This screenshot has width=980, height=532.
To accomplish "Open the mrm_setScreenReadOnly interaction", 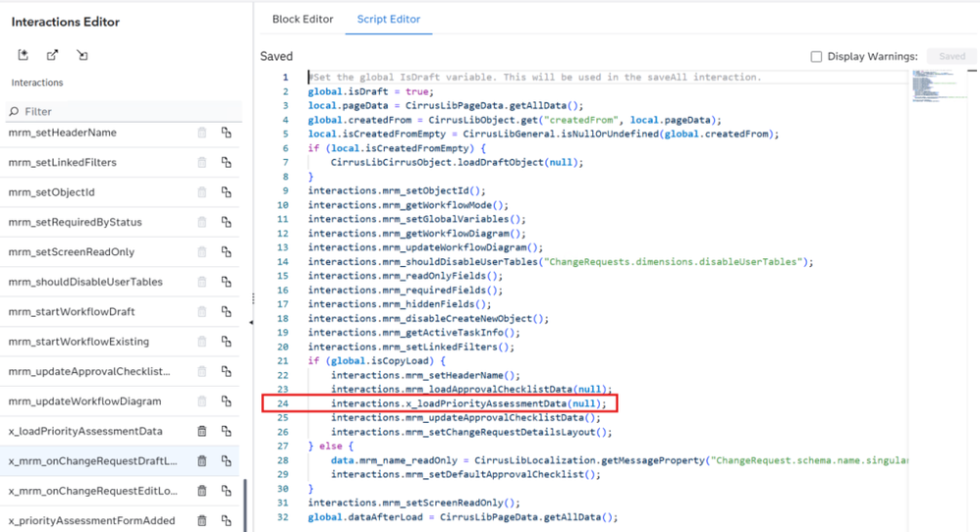I will click(x=72, y=251).
